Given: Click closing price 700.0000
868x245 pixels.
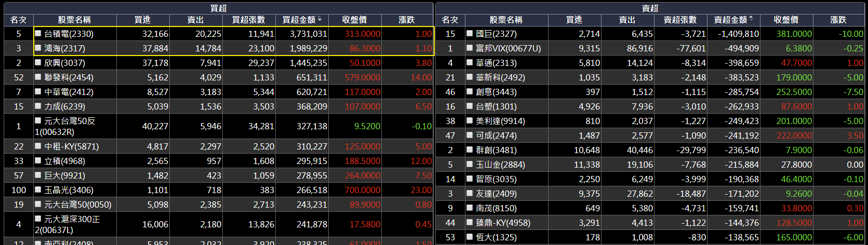Looking at the screenshot, I should (x=363, y=190).
